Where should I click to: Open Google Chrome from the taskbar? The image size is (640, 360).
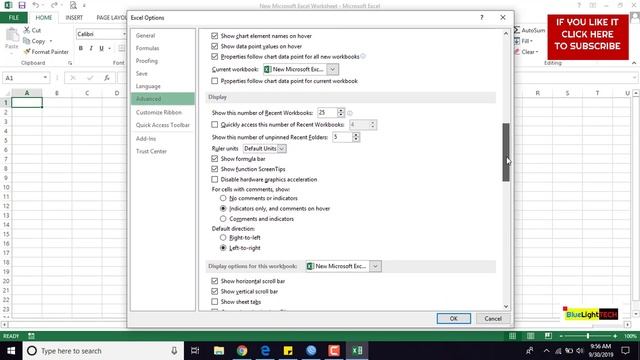[242, 351]
